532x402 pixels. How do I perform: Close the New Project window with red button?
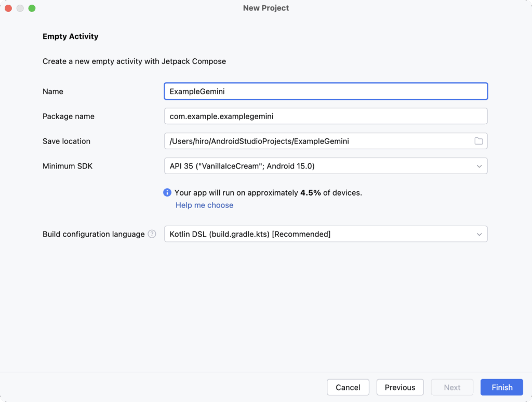click(x=8, y=8)
